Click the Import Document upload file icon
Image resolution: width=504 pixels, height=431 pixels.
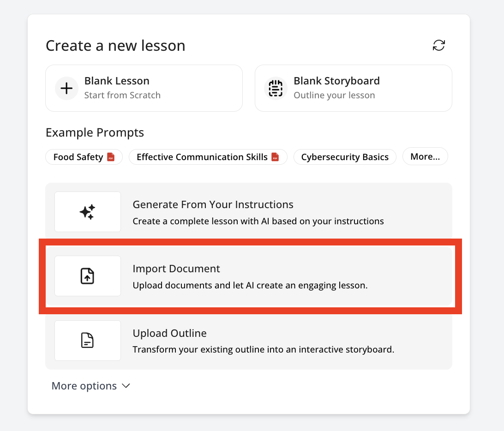coord(87,276)
